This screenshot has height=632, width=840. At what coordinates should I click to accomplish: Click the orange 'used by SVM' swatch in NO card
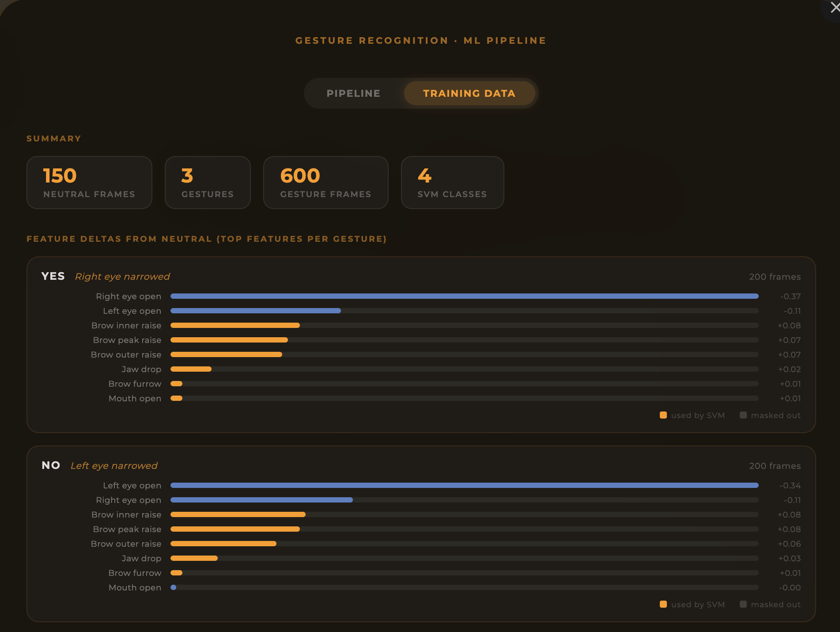click(x=663, y=604)
